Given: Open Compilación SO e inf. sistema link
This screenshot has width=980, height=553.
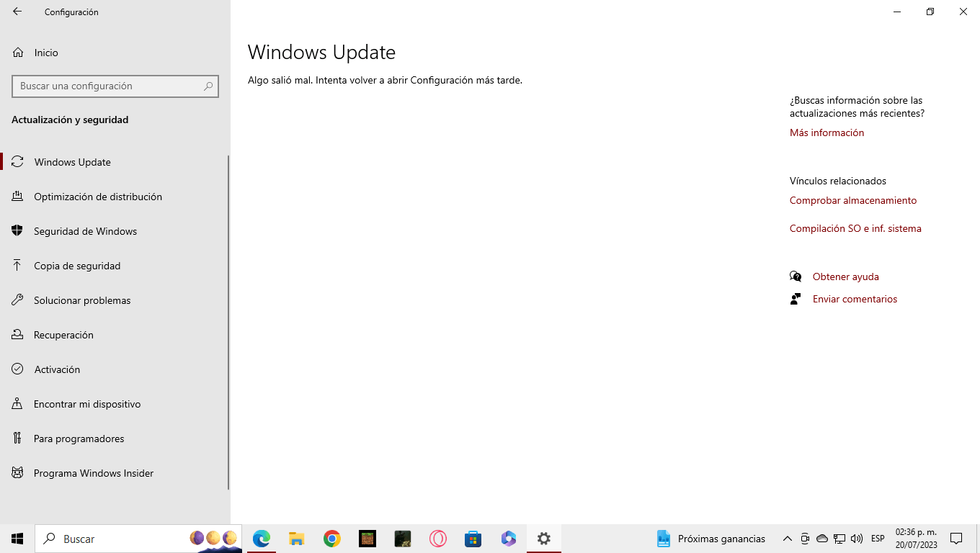Looking at the screenshot, I should tap(855, 228).
